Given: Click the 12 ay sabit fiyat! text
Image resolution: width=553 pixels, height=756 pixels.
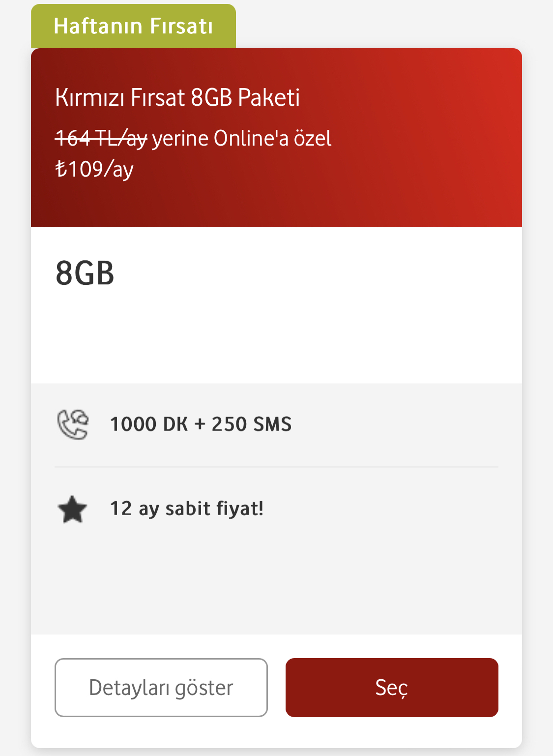Looking at the screenshot, I should (x=187, y=509).
